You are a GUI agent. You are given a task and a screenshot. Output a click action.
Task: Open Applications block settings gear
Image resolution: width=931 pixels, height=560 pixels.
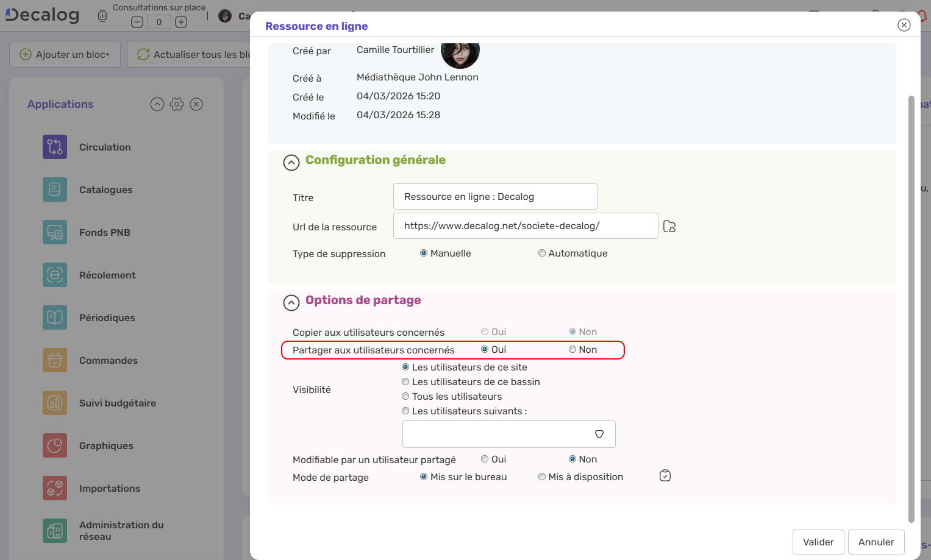[x=177, y=104]
